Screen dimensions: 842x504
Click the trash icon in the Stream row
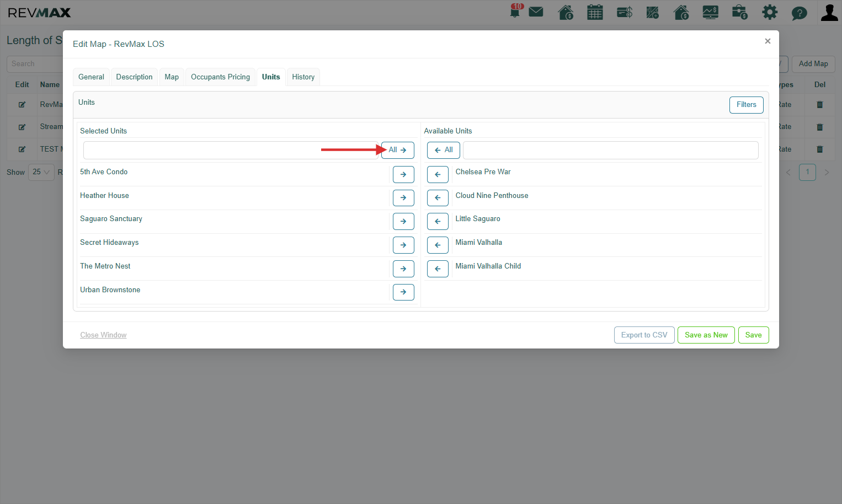820,127
